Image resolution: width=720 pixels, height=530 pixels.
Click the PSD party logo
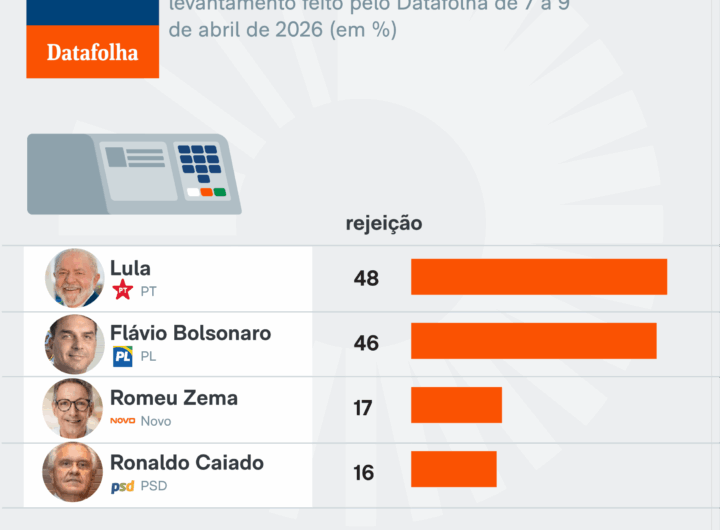pos(122,487)
